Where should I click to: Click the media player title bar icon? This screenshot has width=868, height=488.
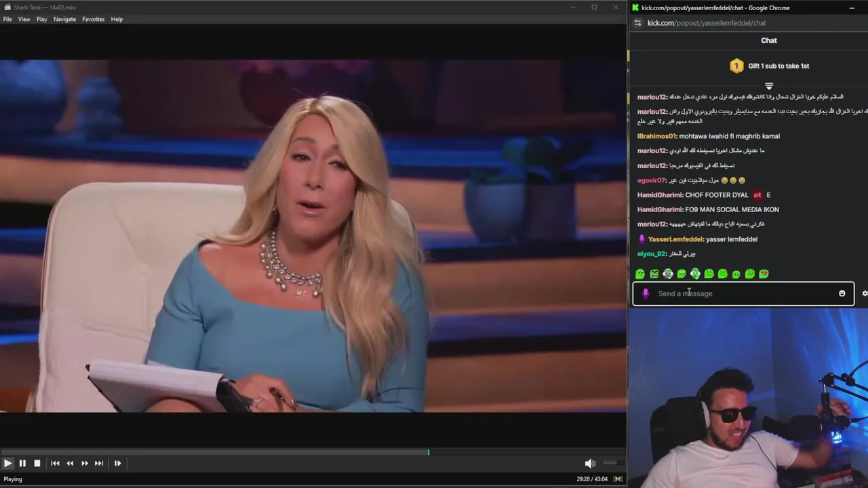(x=7, y=7)
